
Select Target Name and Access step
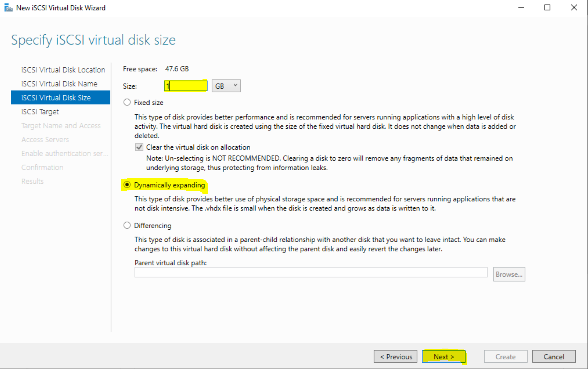click(61, 125)
